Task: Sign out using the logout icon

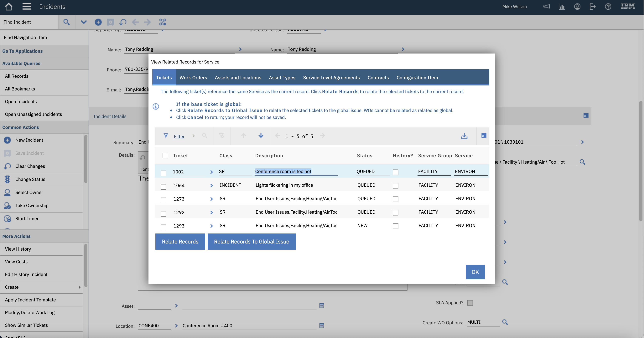Action: tap(593, 7)
